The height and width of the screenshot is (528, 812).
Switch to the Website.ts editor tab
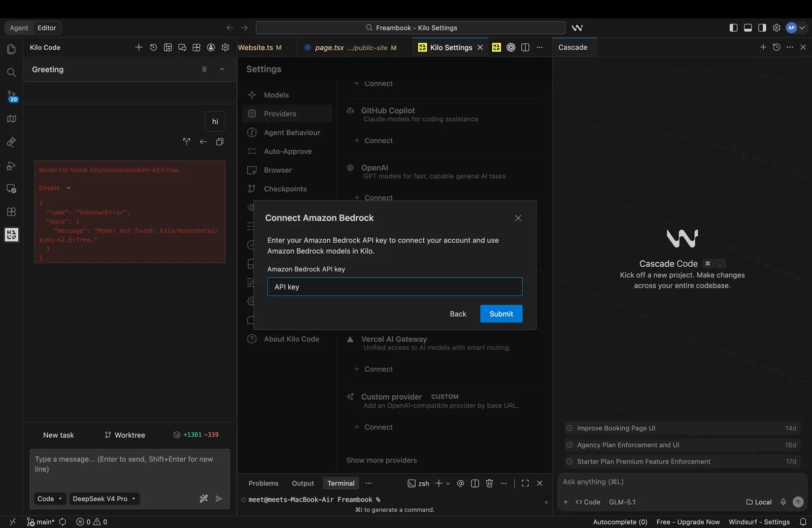tap(259, 47)
